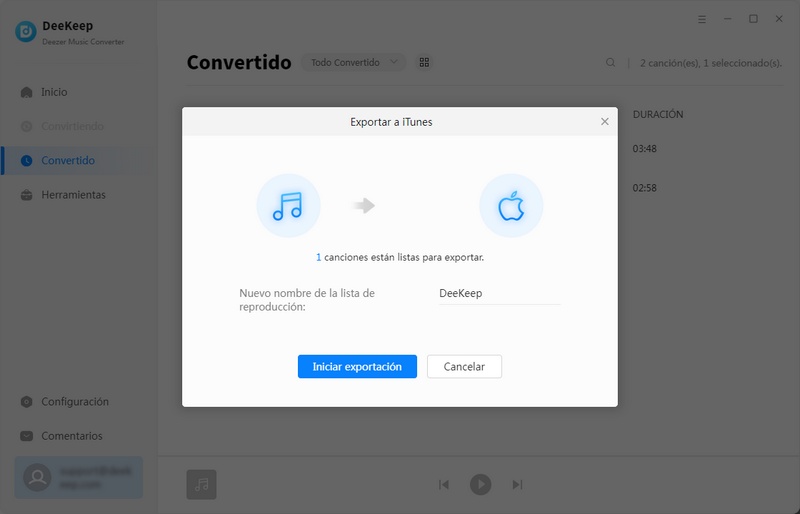Close the Exportar a iTunes dialog

click(x=605, y=121)
